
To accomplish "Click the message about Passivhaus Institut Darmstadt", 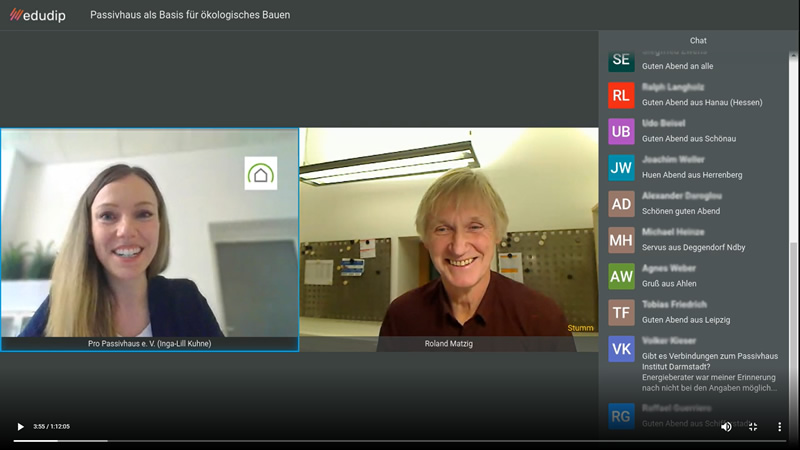I will click(x=710, y=372).
